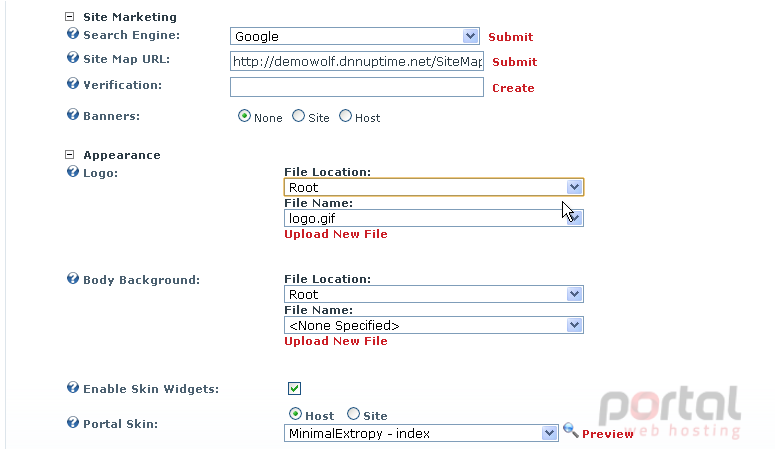Click into the Verification text field
The width and height of the screenshot is (776, 450).
pyautogui.click(x=357, y=87)
